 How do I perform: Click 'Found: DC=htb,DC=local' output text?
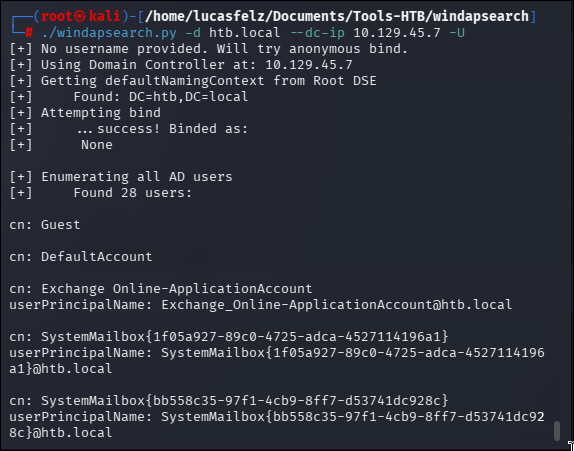(x=161, y=97)
